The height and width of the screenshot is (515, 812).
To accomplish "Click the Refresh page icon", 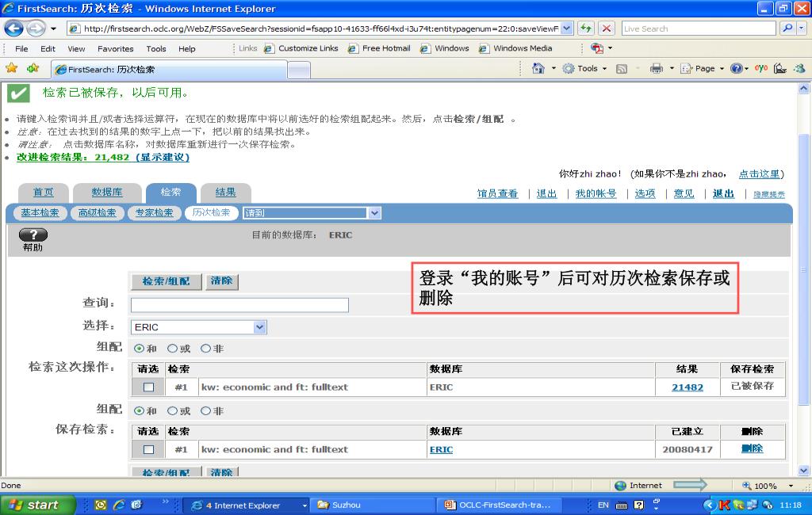I will tap(585, 29).
